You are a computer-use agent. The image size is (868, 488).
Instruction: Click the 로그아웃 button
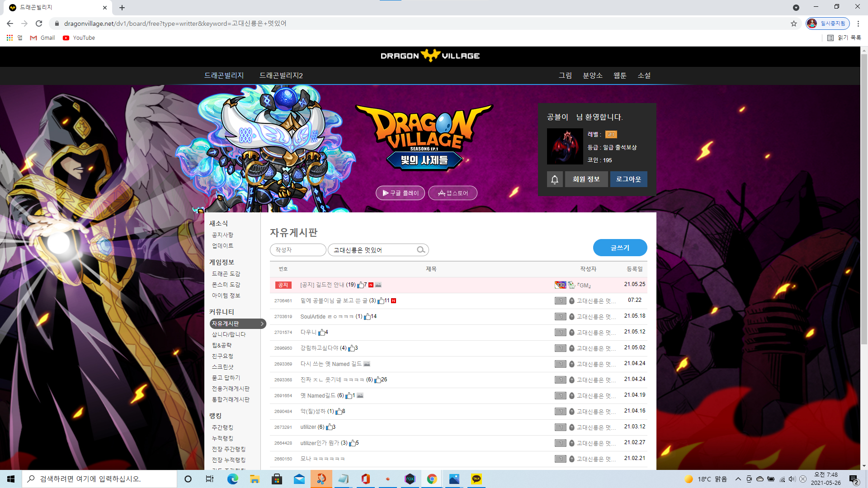[x=628, y=179]
